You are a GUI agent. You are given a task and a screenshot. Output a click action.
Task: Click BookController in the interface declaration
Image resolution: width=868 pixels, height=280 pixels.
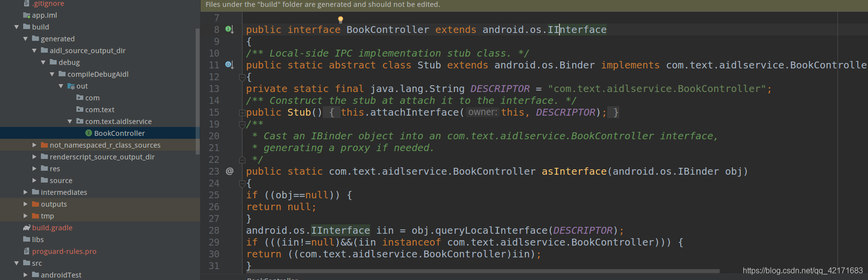click(388, 30)
